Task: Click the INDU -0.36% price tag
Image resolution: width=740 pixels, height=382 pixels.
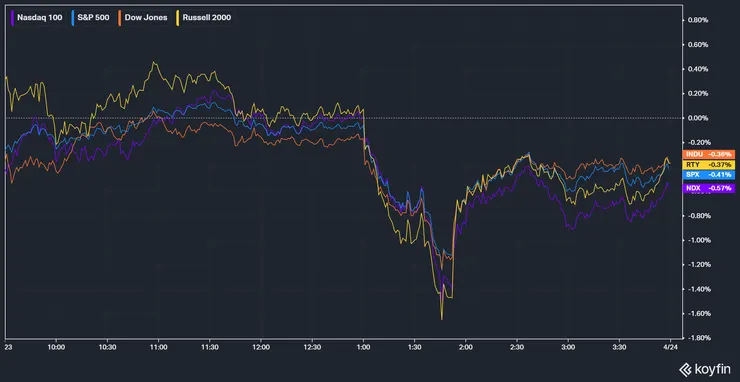Action: (x=709, y=154)
